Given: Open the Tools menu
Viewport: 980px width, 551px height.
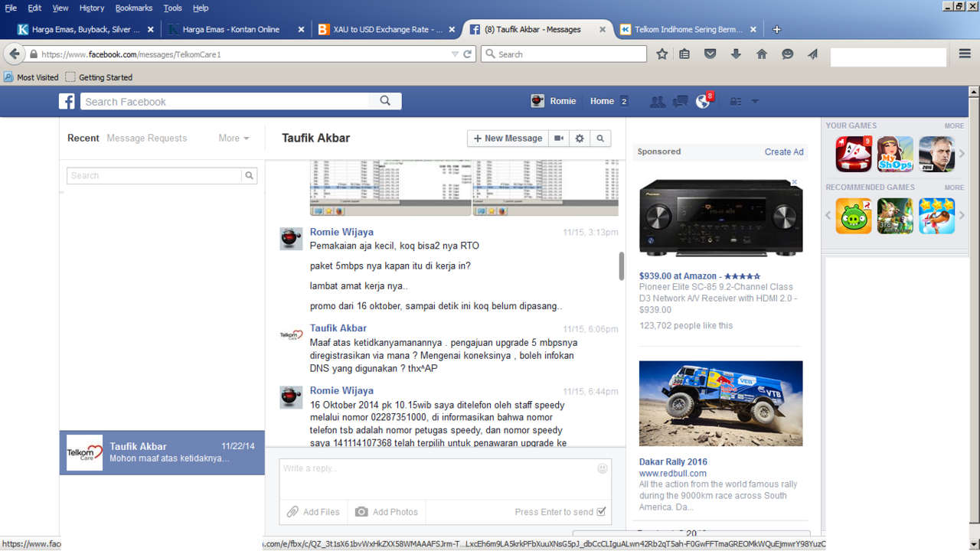Looking at the screenshot, I should [x=173, y=8].
